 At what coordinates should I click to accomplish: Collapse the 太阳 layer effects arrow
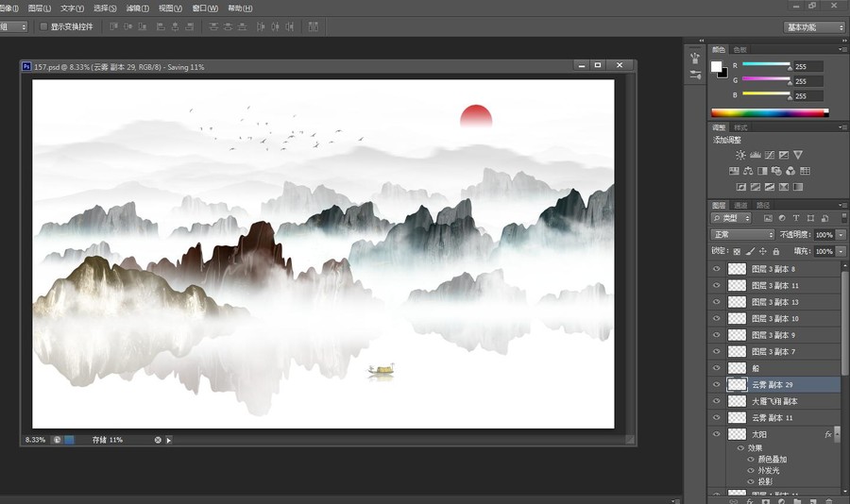tap(838, 434)
